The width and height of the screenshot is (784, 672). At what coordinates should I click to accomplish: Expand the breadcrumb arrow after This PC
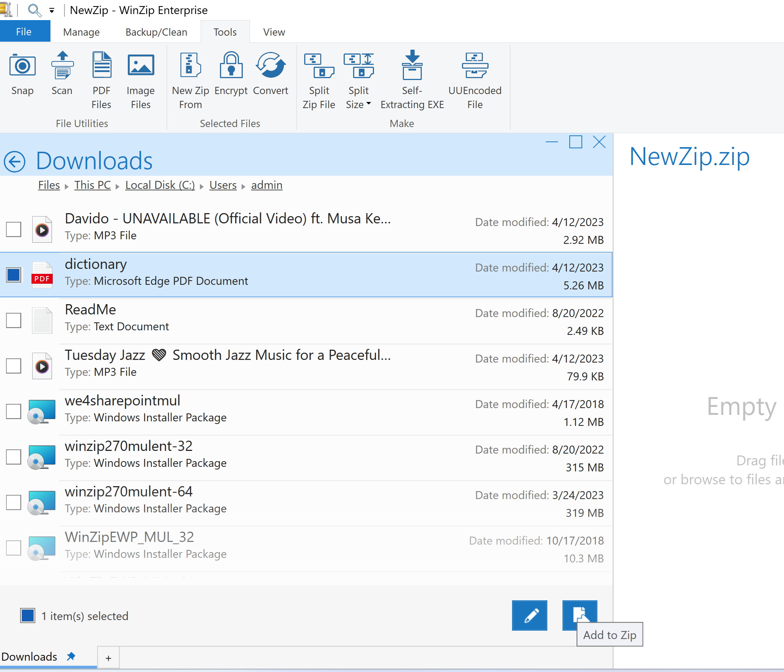[x=118, y=186]
